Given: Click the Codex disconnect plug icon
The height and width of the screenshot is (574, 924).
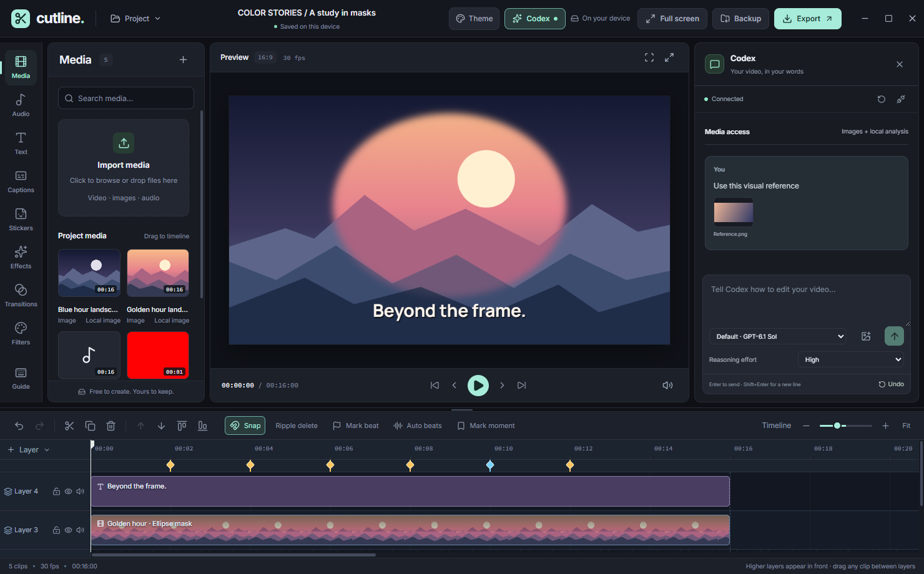Looking at the screenshot, I should tap(901, 99).
